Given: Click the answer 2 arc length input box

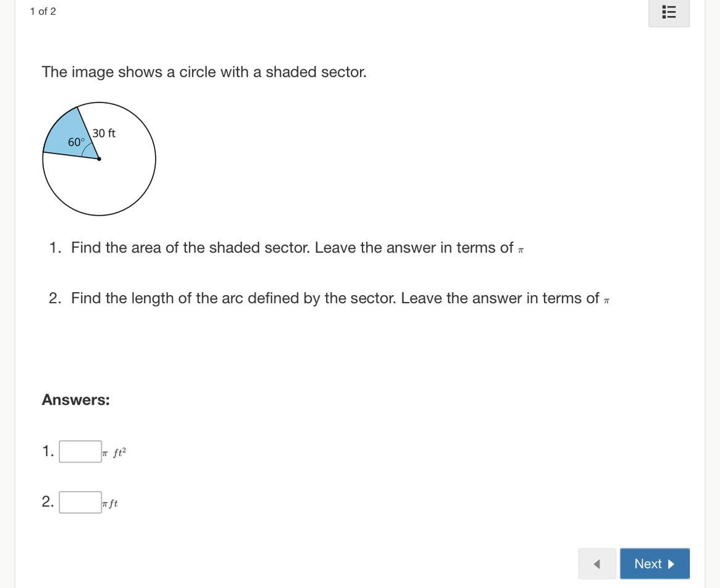Looking at the screenshot, I should pyautogui.click(x=80, y=502).
